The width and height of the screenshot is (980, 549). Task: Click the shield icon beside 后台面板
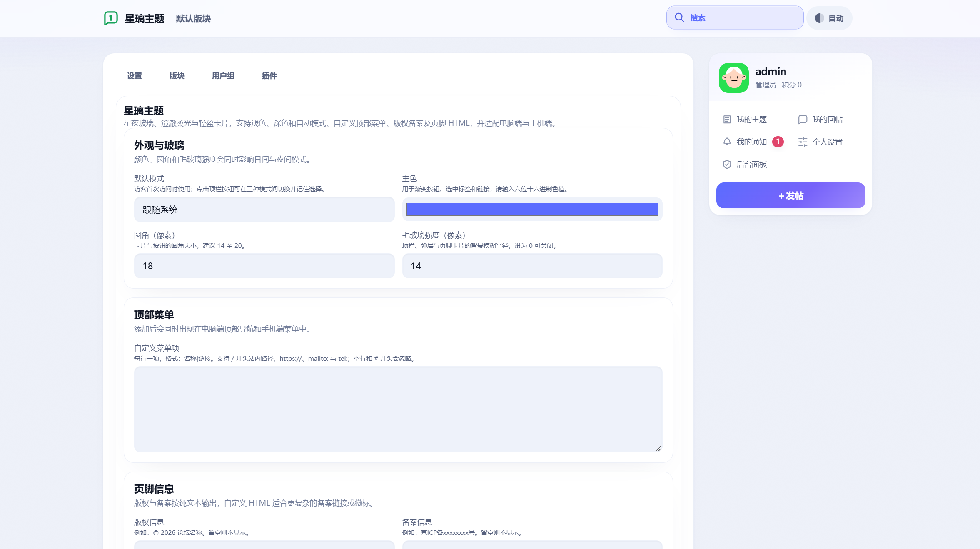[x=727, y=165]
